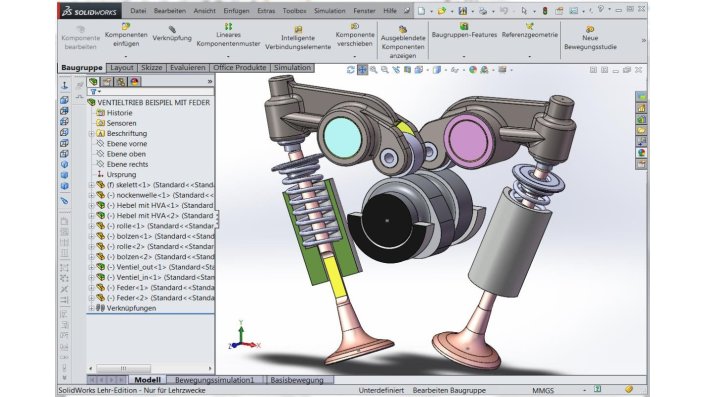This screenshot has height=397, width=705.
Task: Click the horizontal scrollbar in feature tree
Action: click(x=123, y=368)
